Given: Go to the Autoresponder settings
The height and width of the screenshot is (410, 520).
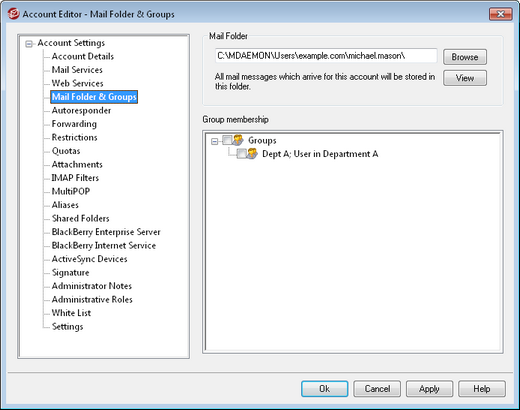Looking at the screenshot, I should click(81, 110).
